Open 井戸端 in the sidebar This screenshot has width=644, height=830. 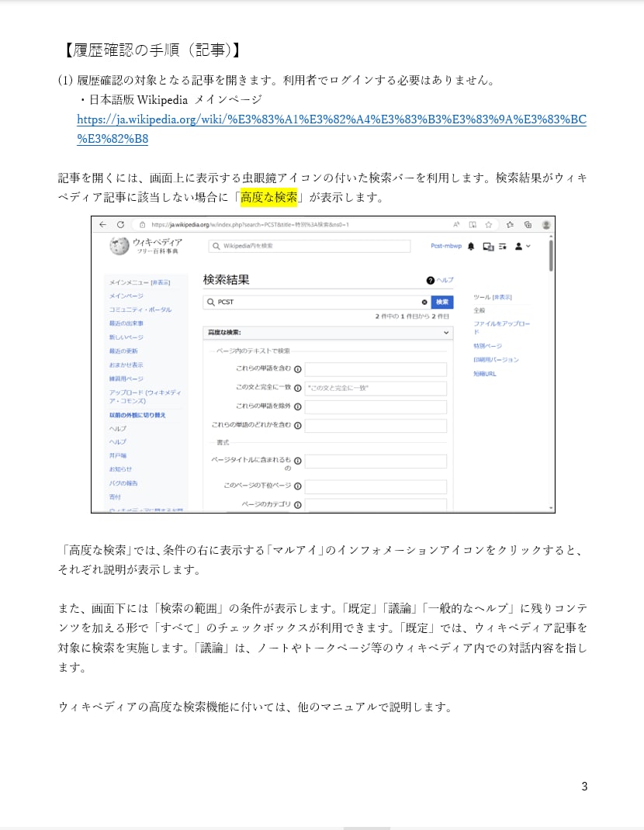point(118,455)
